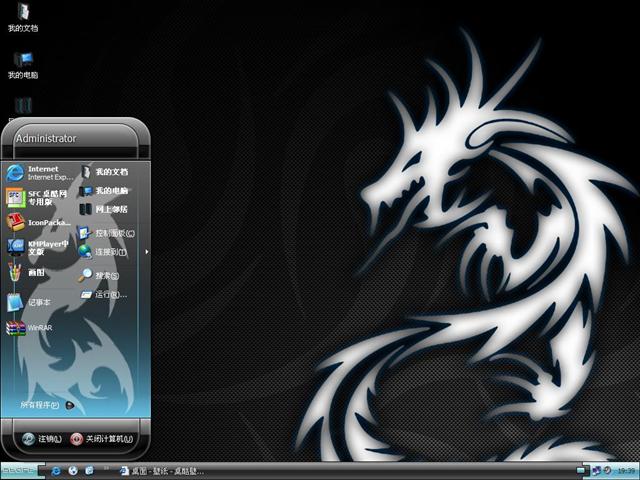Click the Start button on taskbar
Screen dimensions: 640x480
(x=21, y=470)
